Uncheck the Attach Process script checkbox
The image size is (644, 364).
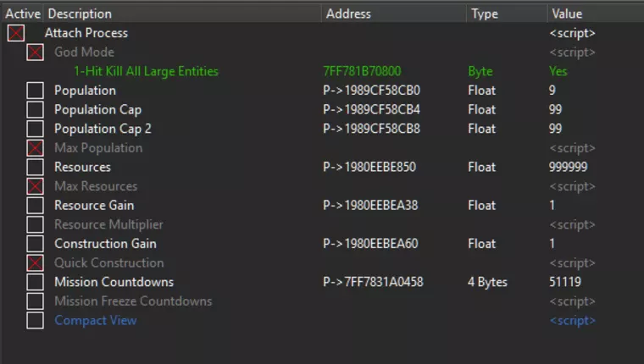point(15,33)
